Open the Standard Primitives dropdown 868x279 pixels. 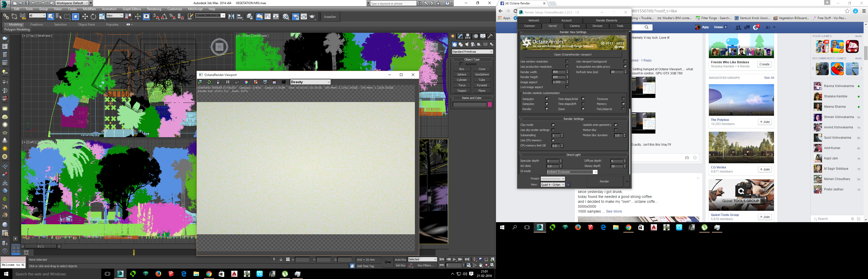pyautogui.click(x=472, y=52)
